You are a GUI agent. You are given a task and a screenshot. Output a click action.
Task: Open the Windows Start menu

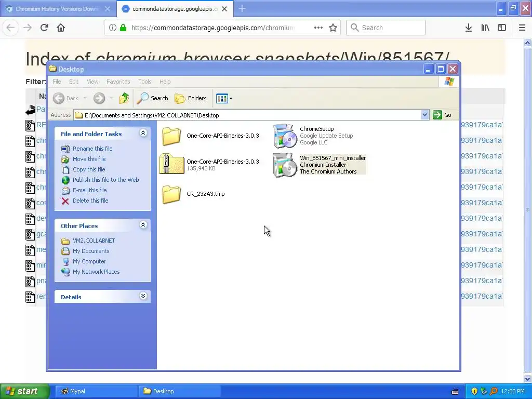pyautogui.click(x=25, y=391)
